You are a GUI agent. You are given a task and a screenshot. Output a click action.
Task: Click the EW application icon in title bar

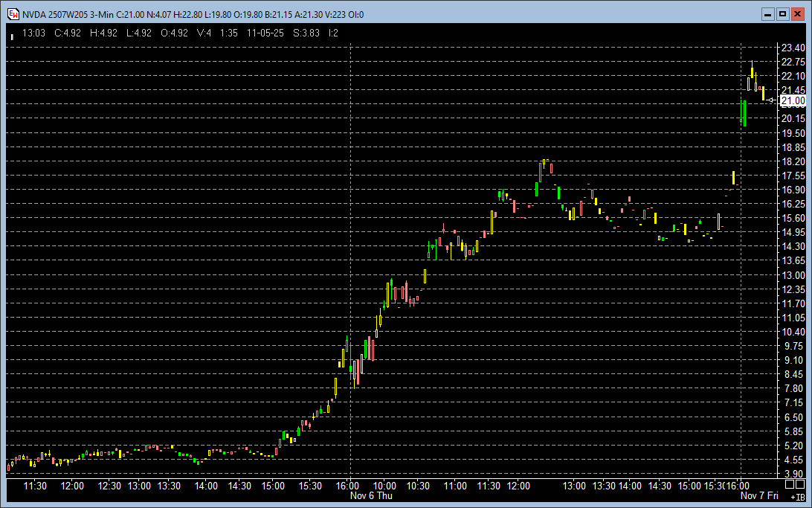click(13, 14)
